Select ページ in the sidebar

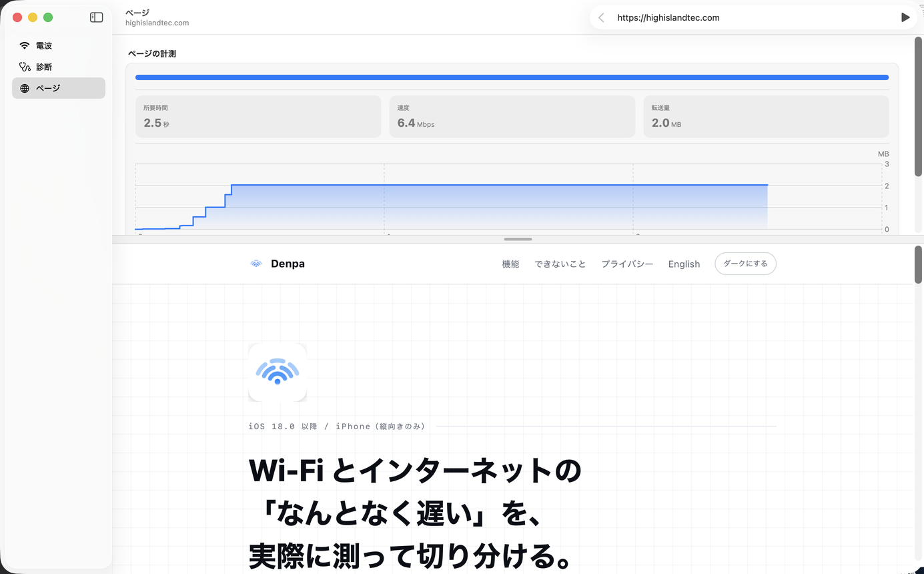click(59, 88)
